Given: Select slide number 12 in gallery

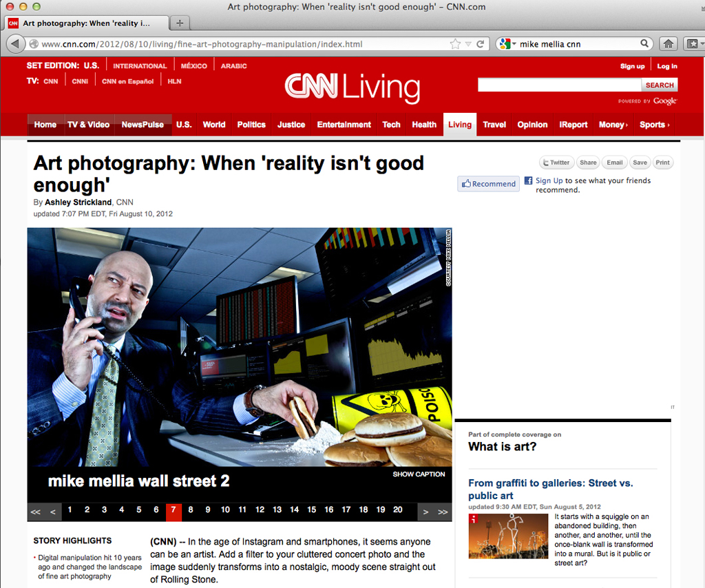Looking at the screenshot, I should (x=260, y=510).
